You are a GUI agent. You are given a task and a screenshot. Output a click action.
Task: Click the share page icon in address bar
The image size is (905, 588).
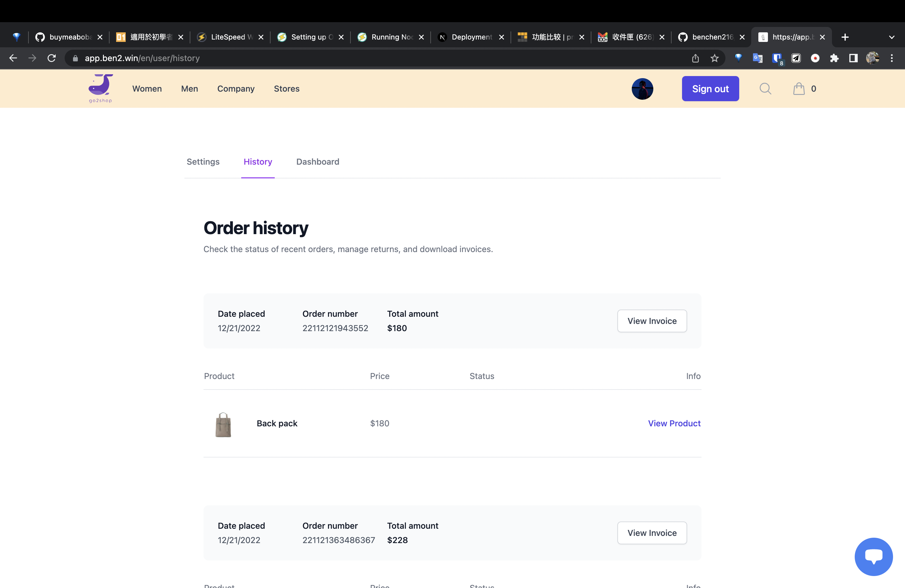pos(695,58)
